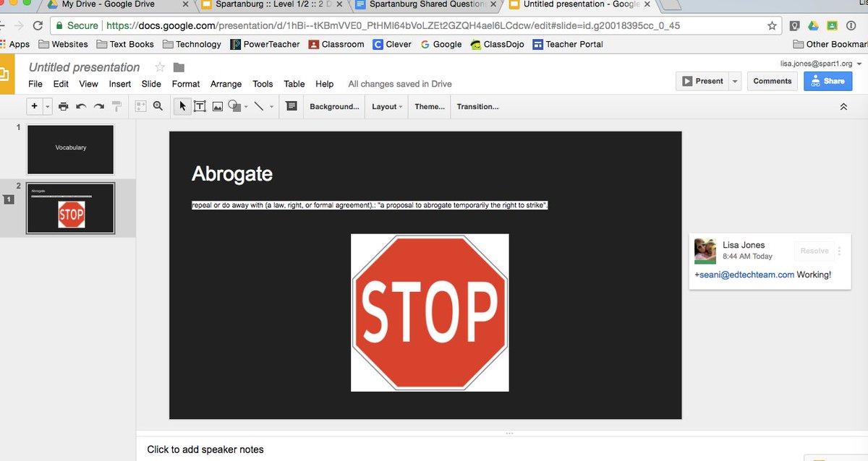Select the Text box tool
Viewport: 868px width, 461px height.
click(x=200, y=106)
